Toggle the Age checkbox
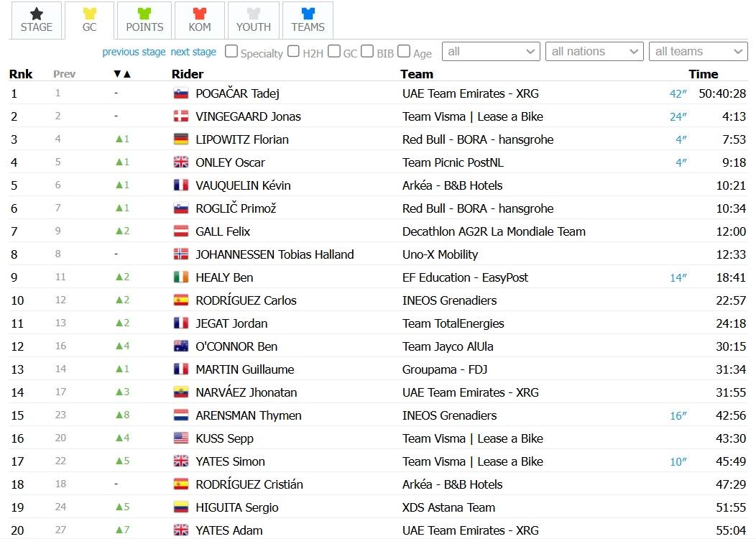 pyautogui.click(x=404, y=51)
